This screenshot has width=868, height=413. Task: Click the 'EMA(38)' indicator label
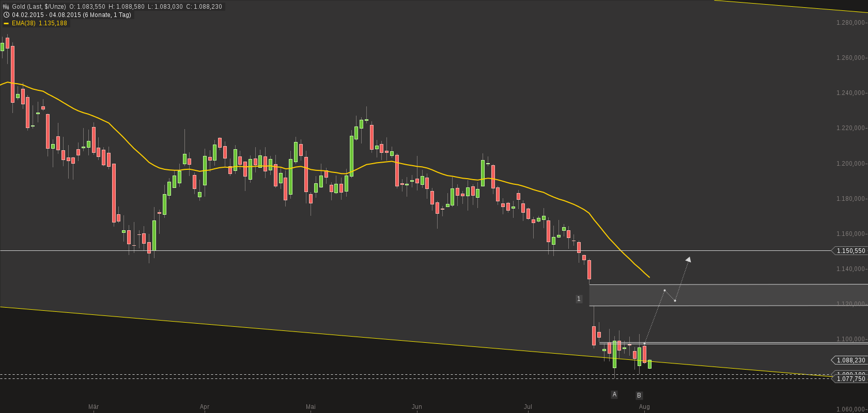[x=24, y=23]
